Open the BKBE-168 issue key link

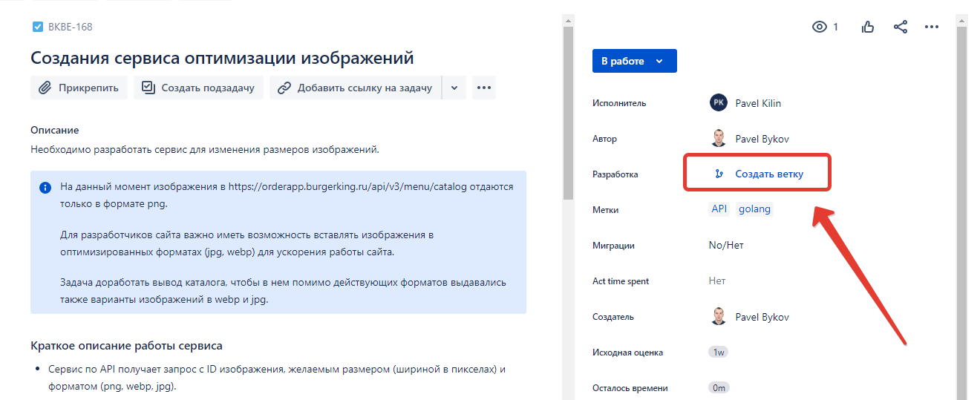pyautogui.click(x=70, y=27)
